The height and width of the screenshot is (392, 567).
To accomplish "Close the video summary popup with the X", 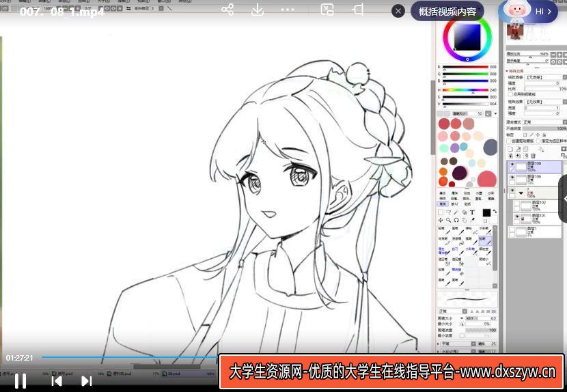I will coord(398,11).
